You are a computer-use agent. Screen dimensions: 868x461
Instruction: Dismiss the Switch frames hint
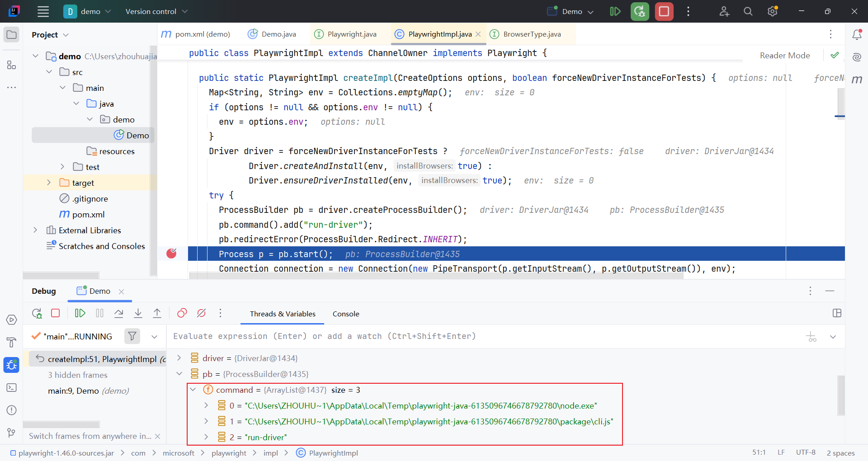157,436
